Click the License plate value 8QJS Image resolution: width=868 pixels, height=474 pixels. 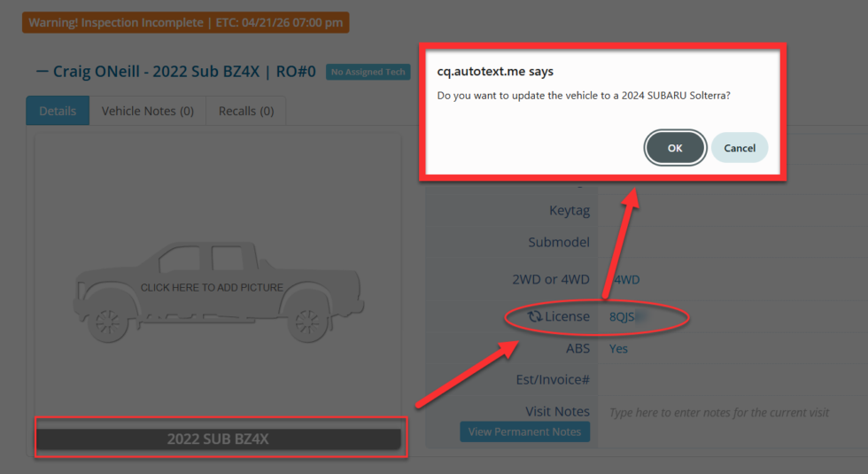click(622, 317)
